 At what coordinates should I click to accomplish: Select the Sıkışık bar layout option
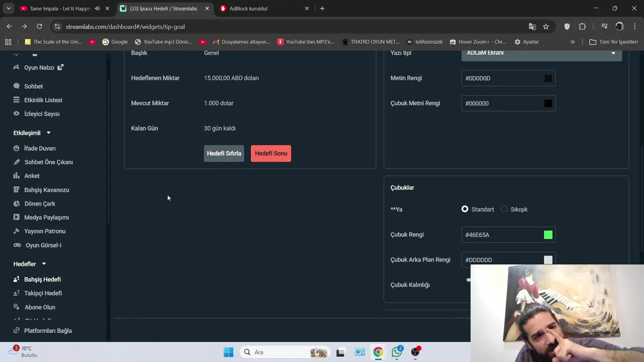[504, 209]
